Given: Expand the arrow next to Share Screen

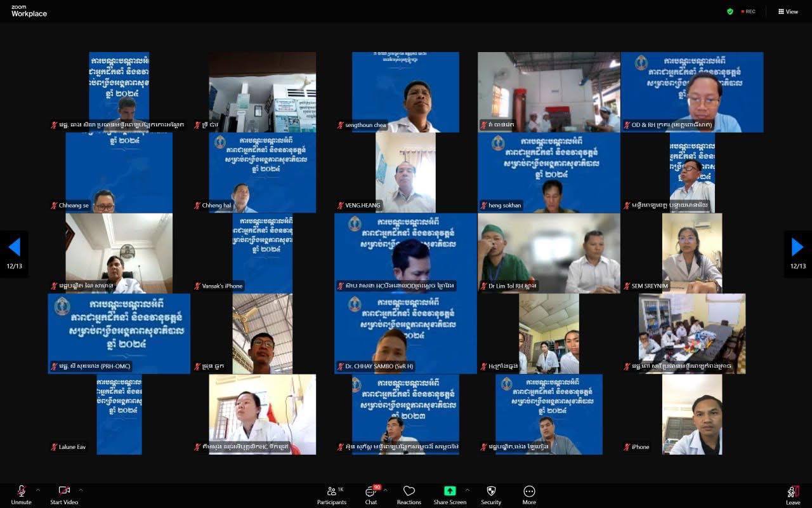Looking at the screenshot, I should pyautogui.click(x=468, y=490).
